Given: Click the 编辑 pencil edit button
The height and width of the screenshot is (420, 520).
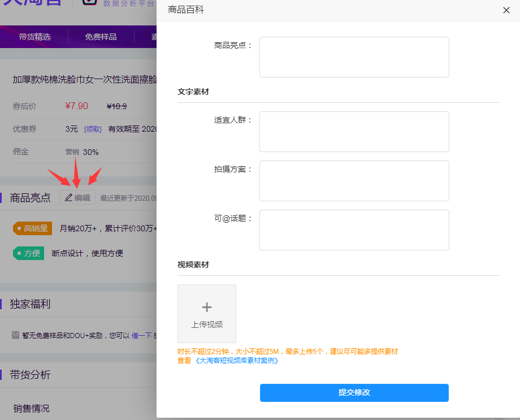Looking at the screenshot, I should coord(77,198).
